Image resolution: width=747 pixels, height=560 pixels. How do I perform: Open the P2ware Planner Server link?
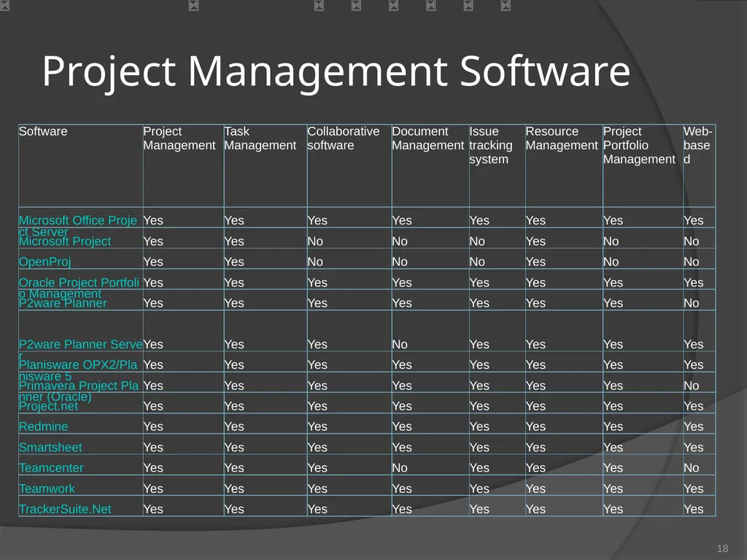pos(80,349)
